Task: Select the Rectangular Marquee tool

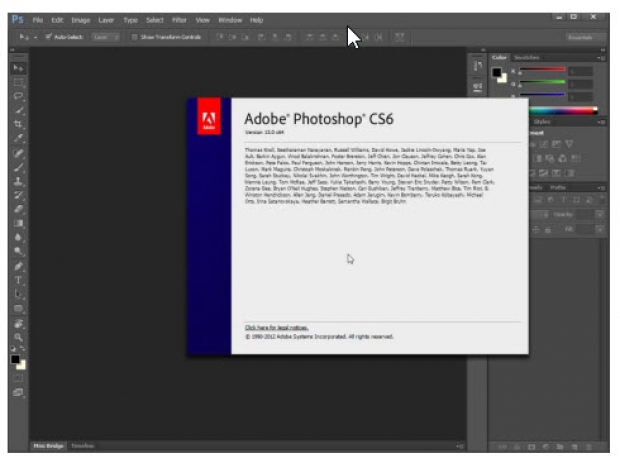Action: [x=18, y=83]
